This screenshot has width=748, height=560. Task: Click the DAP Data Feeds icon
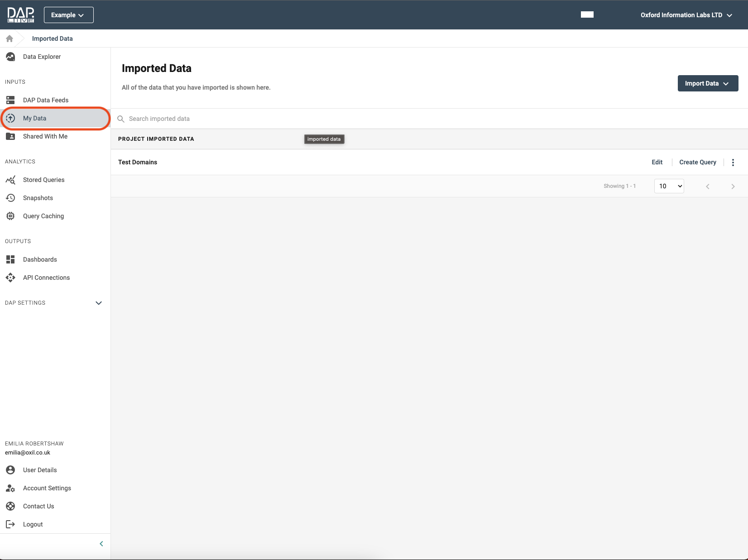[10, 100]
